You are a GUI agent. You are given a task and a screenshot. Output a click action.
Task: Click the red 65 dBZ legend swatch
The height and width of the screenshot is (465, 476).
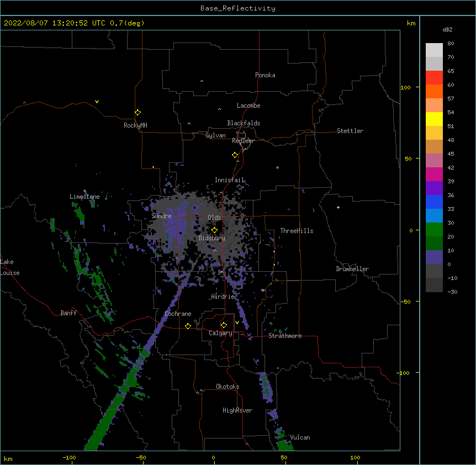tap(434, 78)
